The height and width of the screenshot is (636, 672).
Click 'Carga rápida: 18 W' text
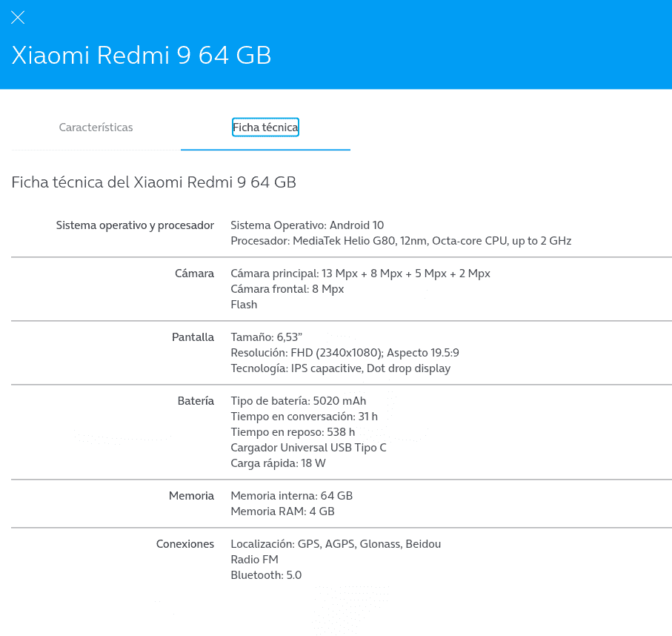tap(278, 463)
